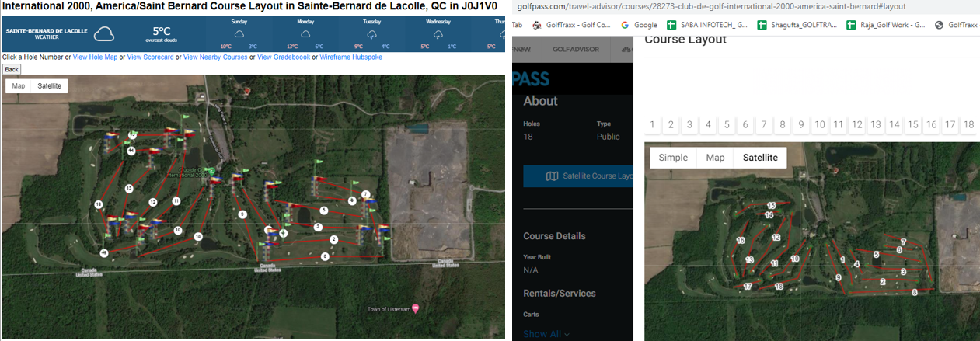Screen dimensions: 980x341
Task: Click Club de Golf International 2000 map label
Action: [188, 172]
